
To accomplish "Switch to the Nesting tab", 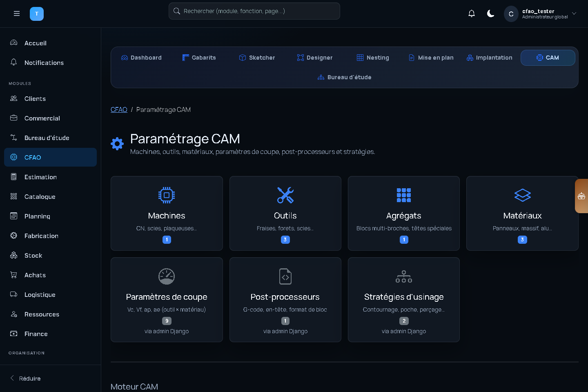I will click(372, 58).
